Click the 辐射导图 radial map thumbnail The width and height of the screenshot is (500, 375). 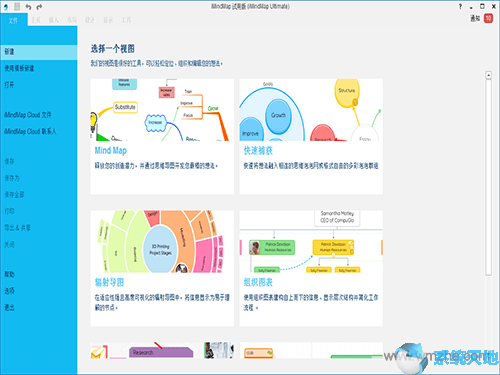pyautogui.click(x=162, y=241)
